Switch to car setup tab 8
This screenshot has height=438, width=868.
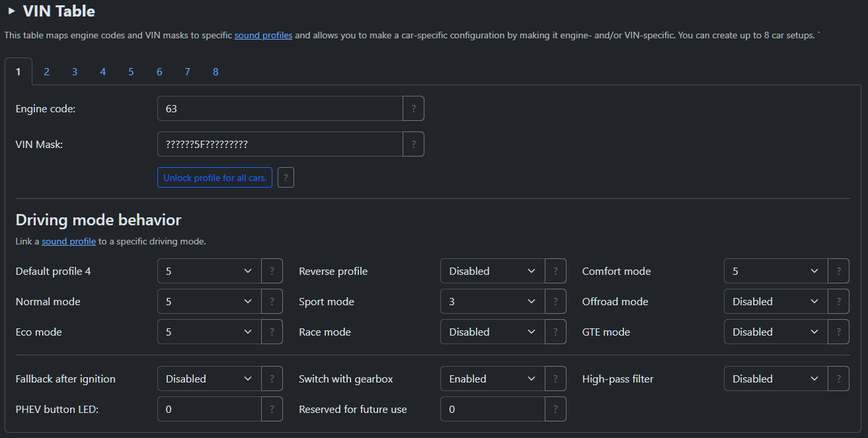(x=216, y=71)
